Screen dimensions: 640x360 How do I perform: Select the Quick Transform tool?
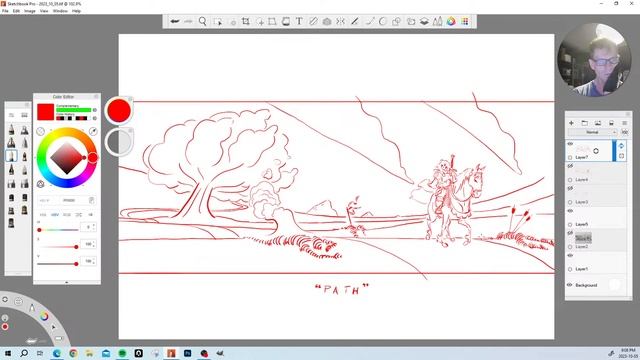pyautogui.click(x=260, y=22)
